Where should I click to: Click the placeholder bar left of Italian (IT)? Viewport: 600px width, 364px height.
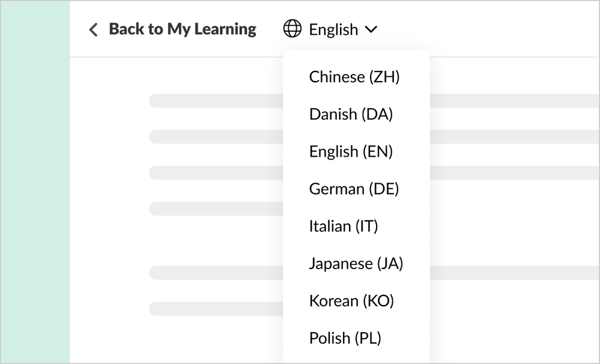216,208
